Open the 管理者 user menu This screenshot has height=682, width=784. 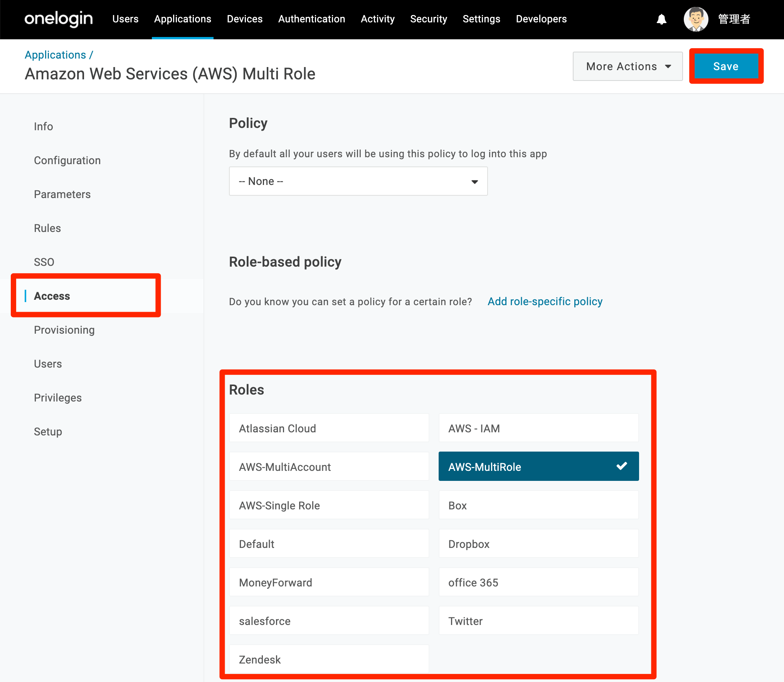pyautogui.click(x=734, y=19)
